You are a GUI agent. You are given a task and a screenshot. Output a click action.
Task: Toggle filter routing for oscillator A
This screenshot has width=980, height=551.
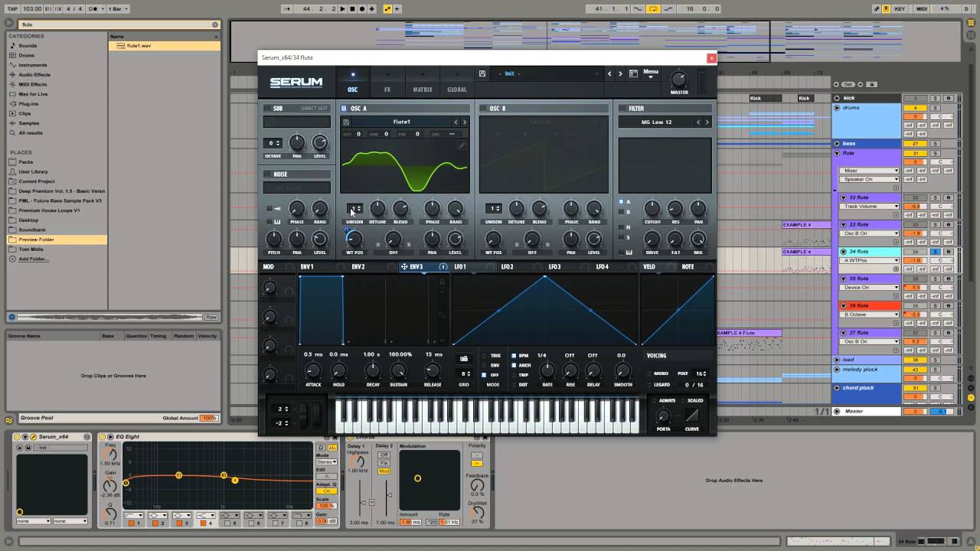click(x=621, y=202)
